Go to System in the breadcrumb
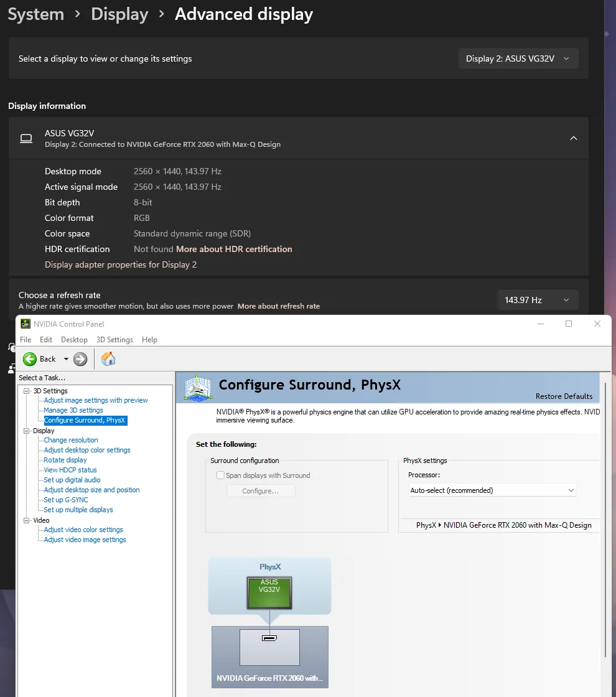Viewport: 616px width, 697px height. pyautogui.click(x=36, y=14)
